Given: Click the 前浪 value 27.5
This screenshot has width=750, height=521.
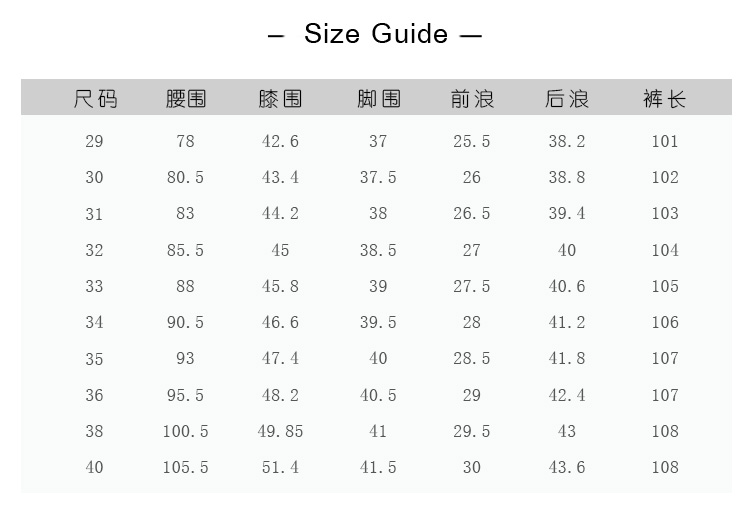Looking at the screenshot, I should [472, 286].
